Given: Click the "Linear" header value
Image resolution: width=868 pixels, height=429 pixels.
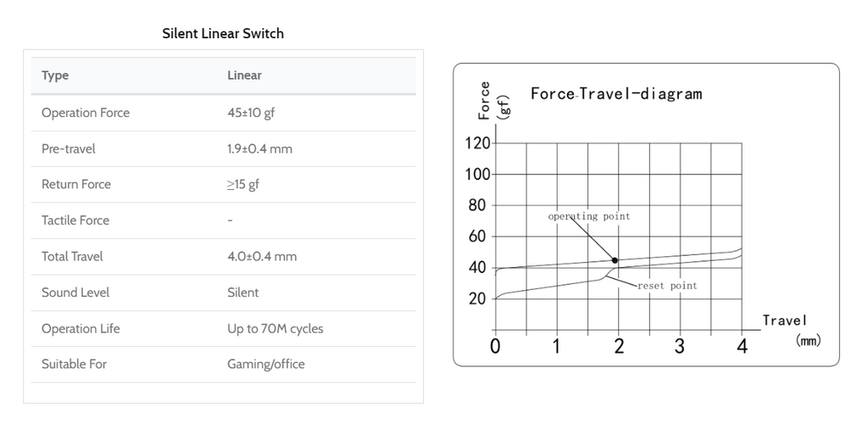Looking at the screenshot, I should point(244,75).
